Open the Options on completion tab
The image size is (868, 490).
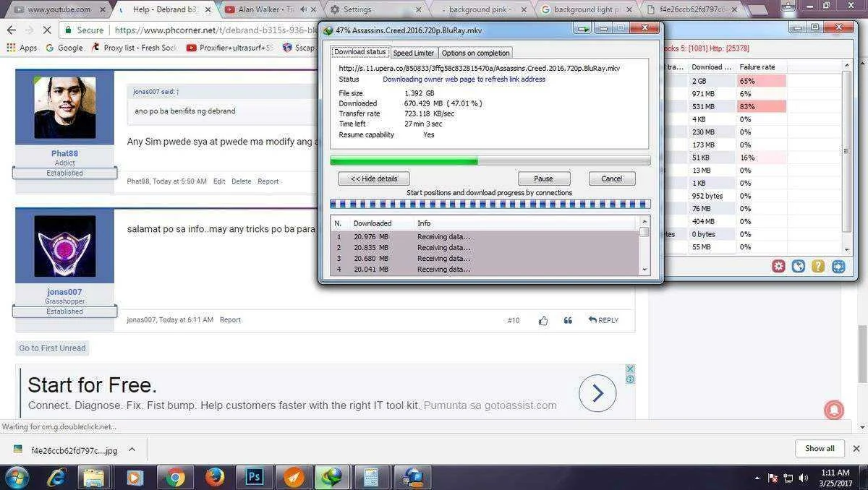coord(475,53)
